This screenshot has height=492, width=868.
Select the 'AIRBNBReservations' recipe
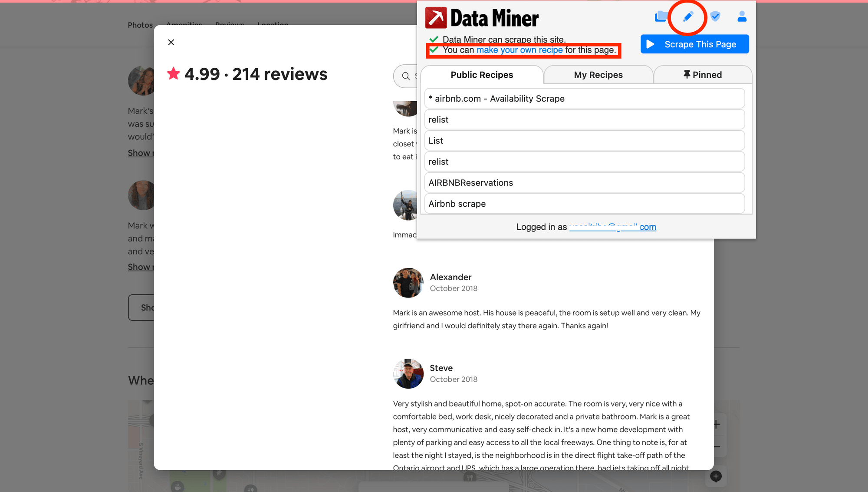584,183
